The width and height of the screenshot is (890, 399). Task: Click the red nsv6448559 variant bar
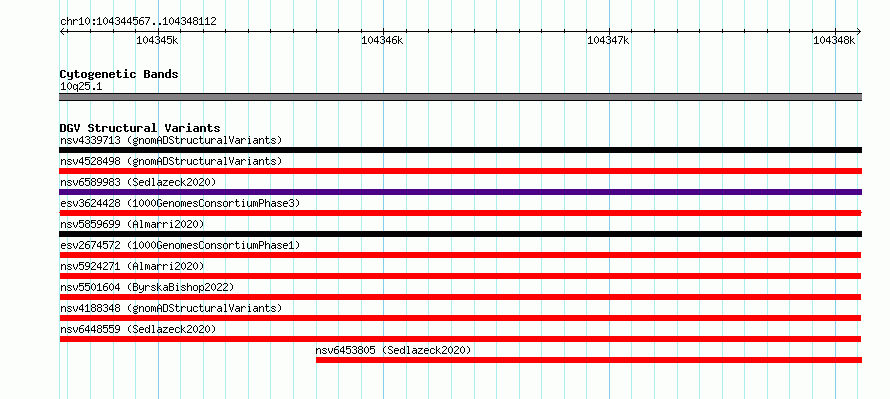[460, 339]
